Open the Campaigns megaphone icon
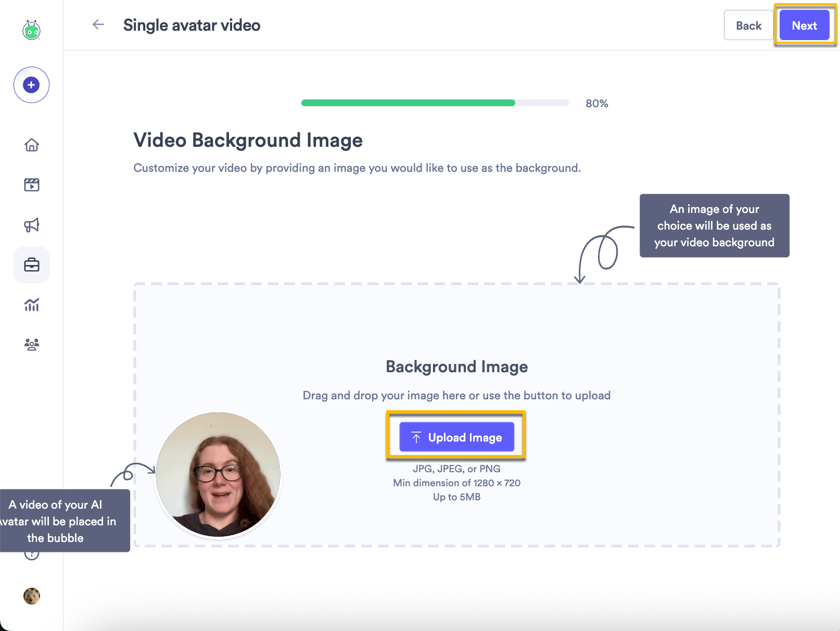Viewport: 840px width, 631px height. click(x=31, y=225)
